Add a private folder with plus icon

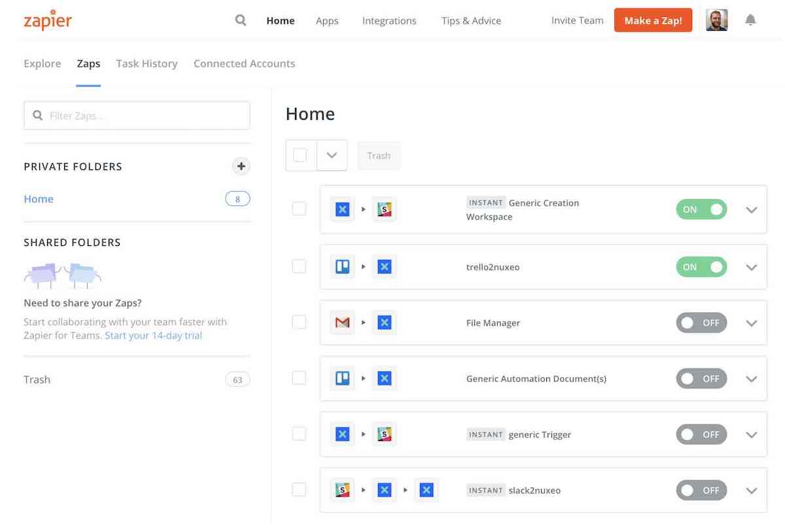click(x=241, y=166)
